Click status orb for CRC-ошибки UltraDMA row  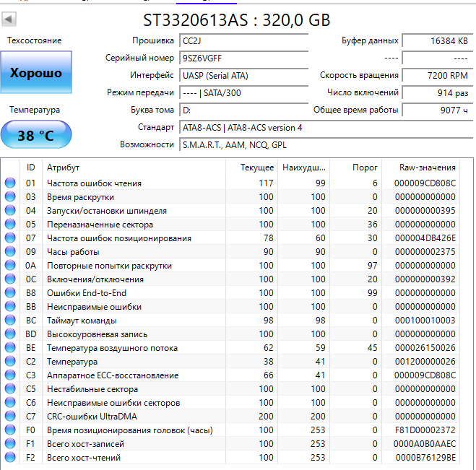10,416
